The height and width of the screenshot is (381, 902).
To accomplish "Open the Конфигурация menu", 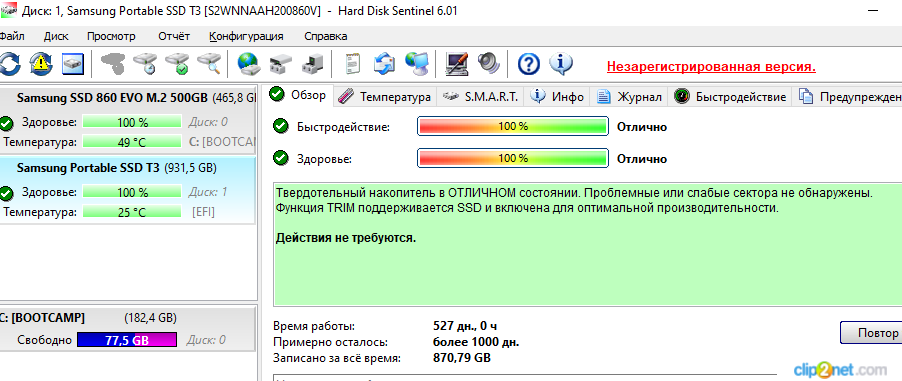I will [x=246, y=36].
